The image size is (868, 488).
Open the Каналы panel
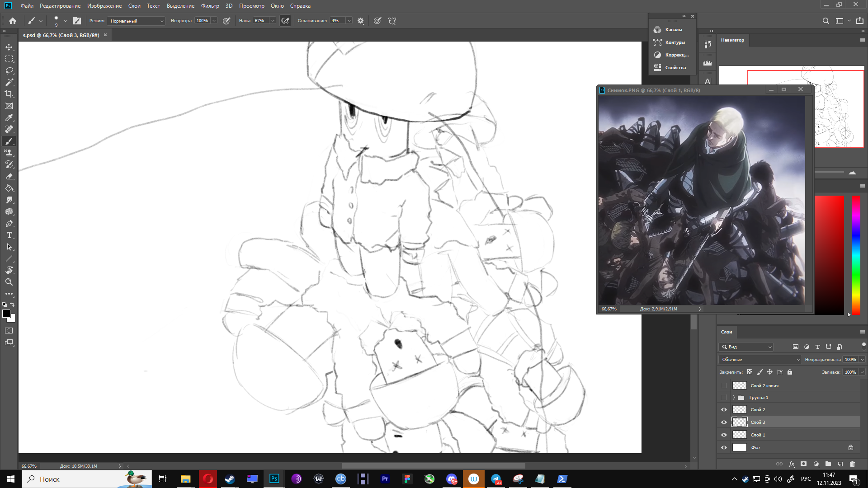point(673,30)
